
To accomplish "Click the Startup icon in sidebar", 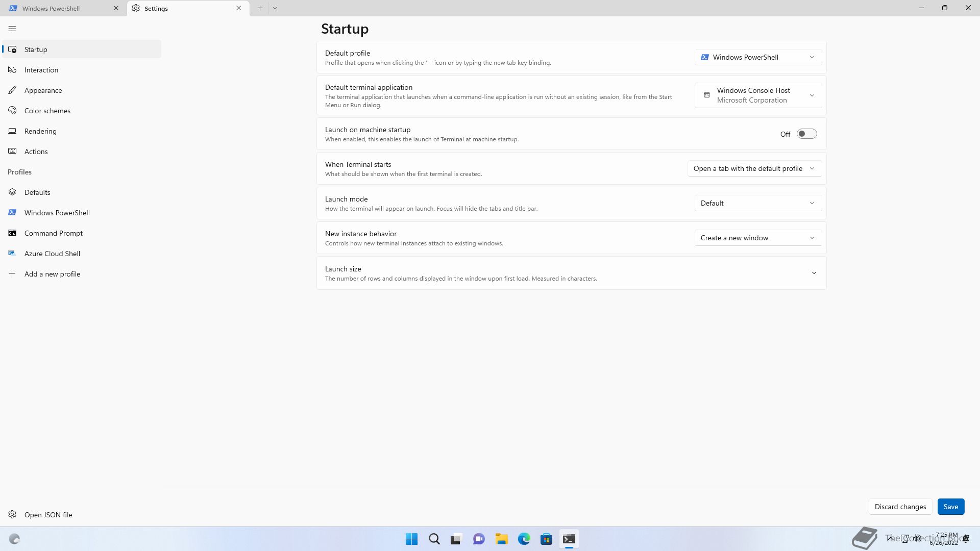I will 12,49.
